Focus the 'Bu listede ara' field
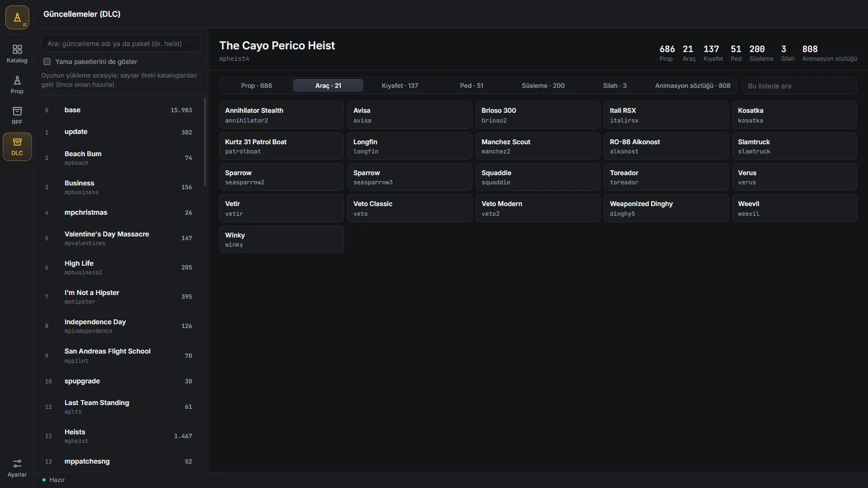Viewport: 868px width, 488px height. (799, 86)
